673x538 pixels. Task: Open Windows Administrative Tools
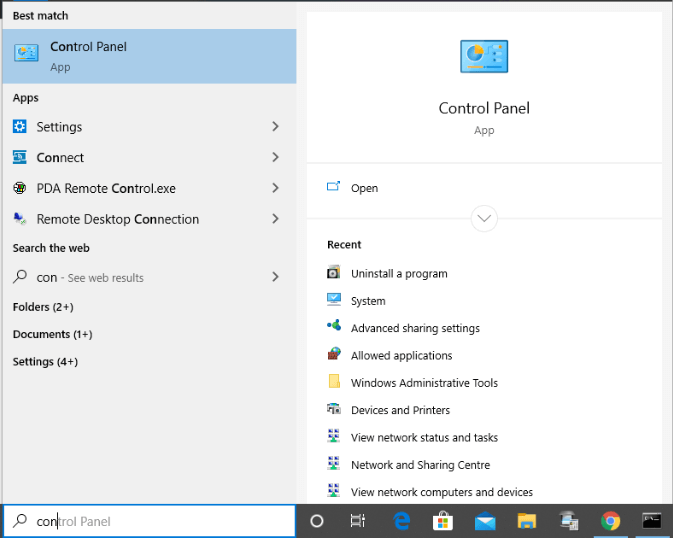[424, 383]
